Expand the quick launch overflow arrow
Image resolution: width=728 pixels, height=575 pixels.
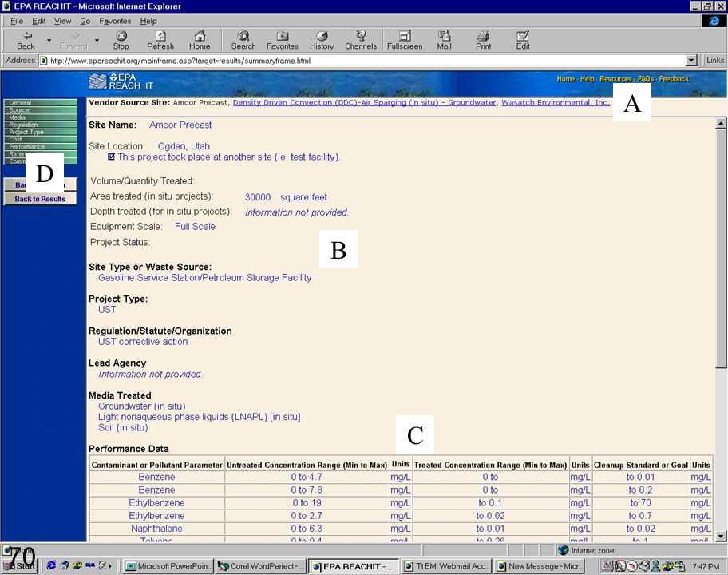[x=110, y=565]
